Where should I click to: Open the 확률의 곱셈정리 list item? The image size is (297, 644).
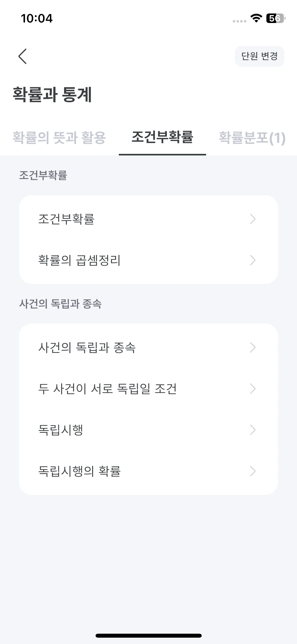pos(148,260)
